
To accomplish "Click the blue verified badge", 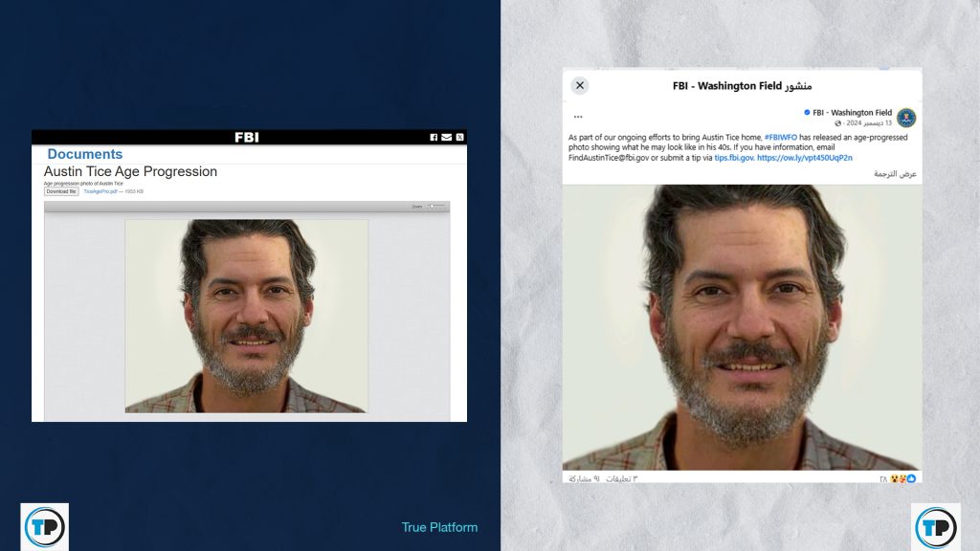I will pos(807,113).
